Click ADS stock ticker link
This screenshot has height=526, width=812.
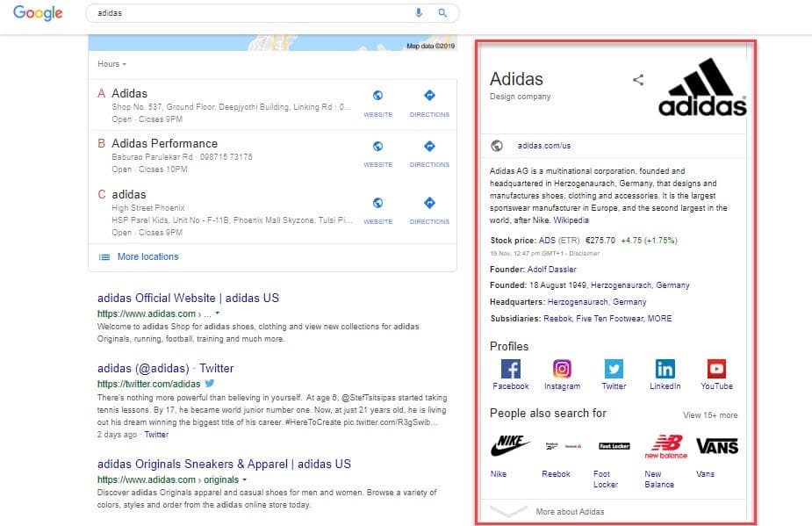coord(547,241)
